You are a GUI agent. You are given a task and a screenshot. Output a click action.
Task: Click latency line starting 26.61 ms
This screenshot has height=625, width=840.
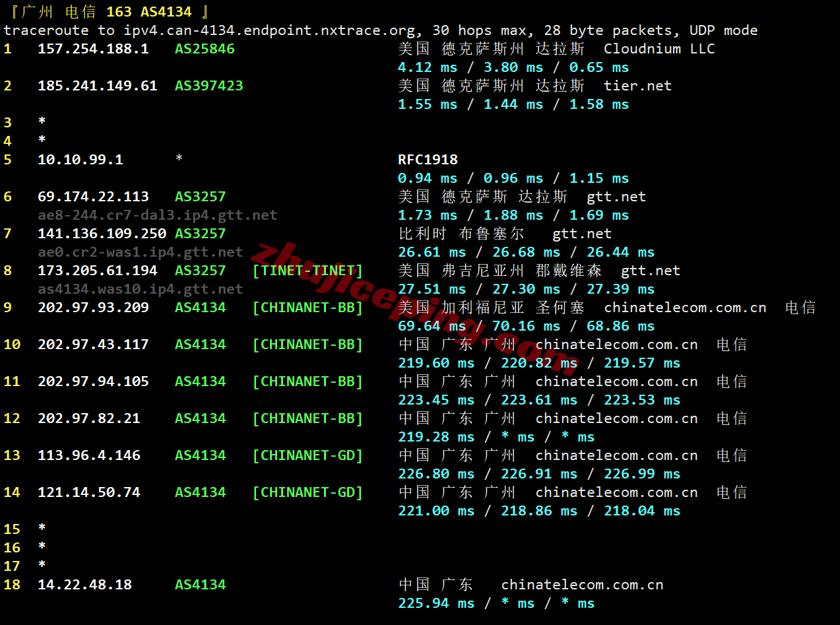click(527, 252)
